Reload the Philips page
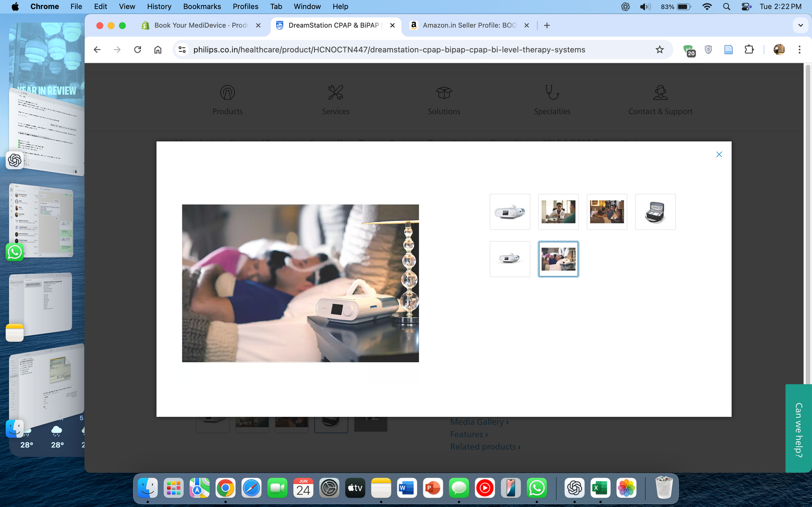 pos(137,50)
